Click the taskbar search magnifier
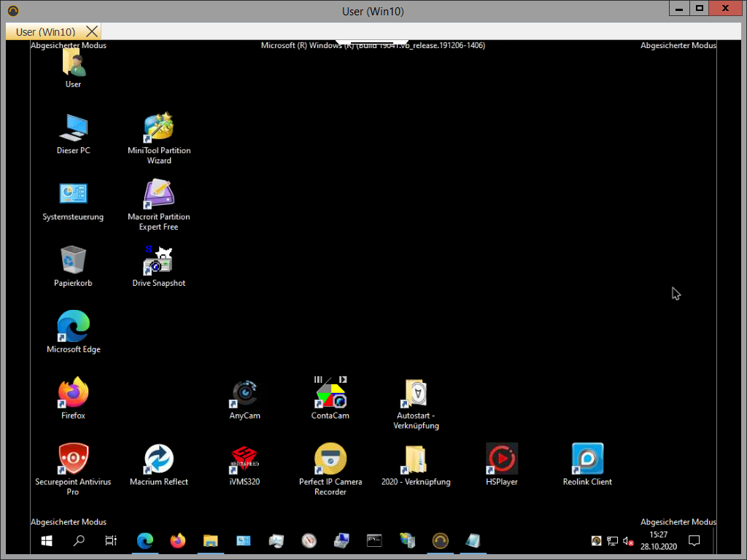 coord(79,540)
